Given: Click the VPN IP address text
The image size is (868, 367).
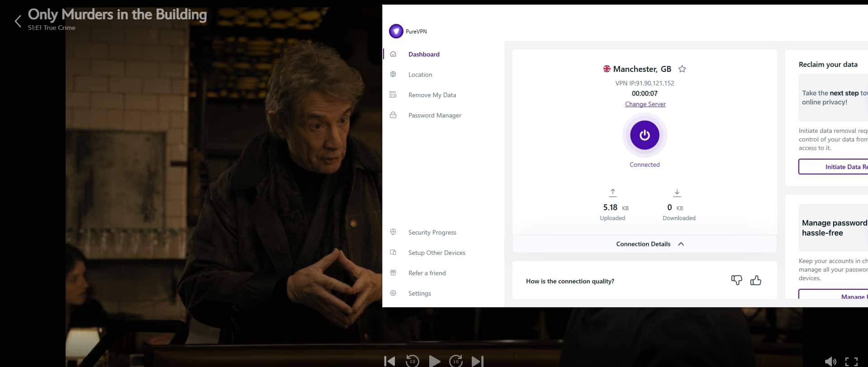Looking at the screenshot, I should 645,83.
